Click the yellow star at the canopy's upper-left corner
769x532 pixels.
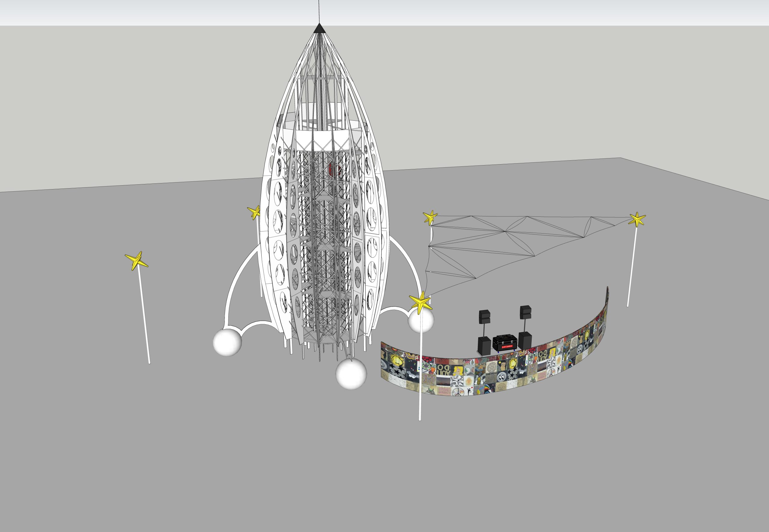point(430,217)
